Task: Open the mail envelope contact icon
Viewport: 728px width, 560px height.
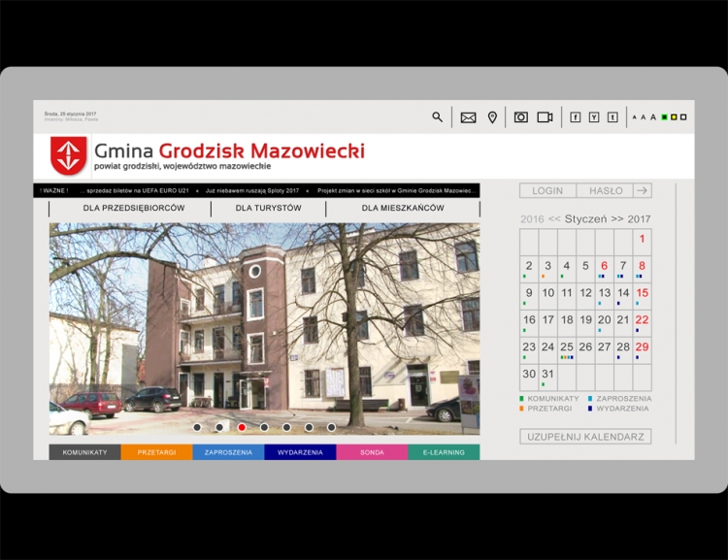Action: pos(468,117)
